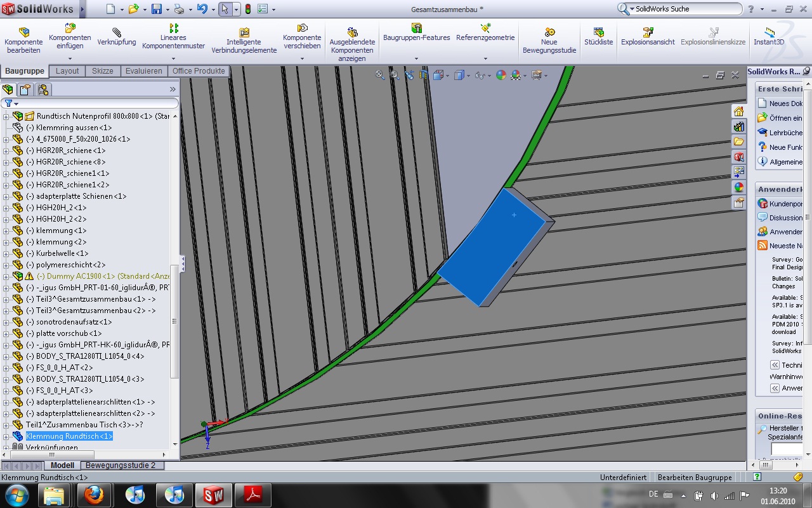
Task: Click the Lehrbücher link in the task pane
Action: 785,133
